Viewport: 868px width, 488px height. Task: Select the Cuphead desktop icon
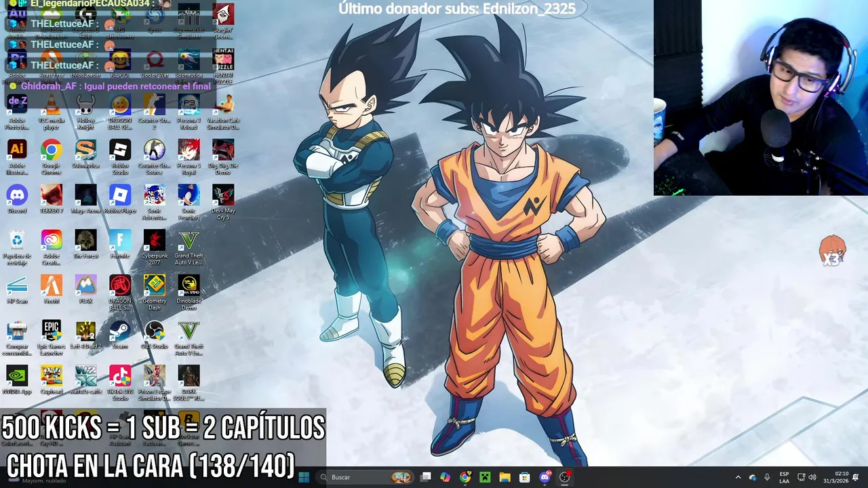click(x=51, y=380)
